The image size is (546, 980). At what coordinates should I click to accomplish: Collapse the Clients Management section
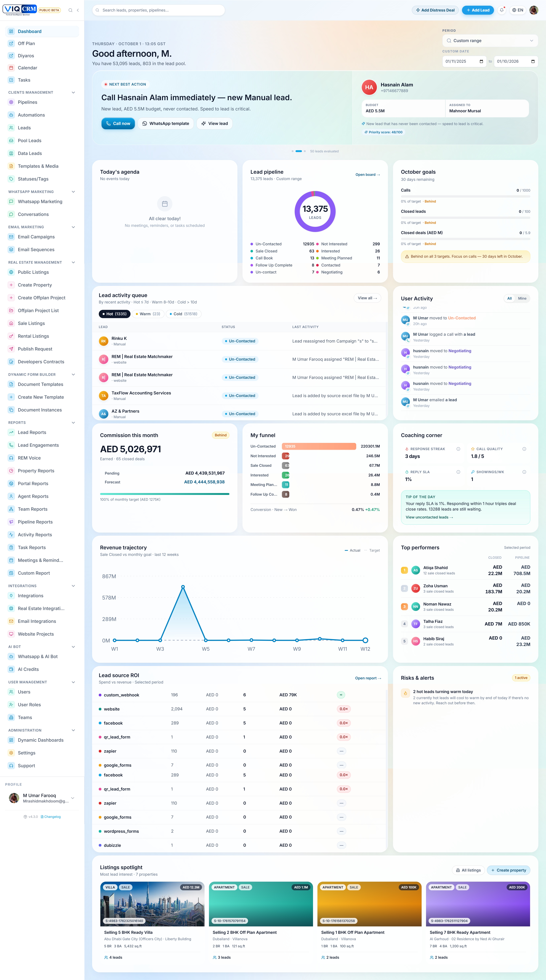[73, 92]
